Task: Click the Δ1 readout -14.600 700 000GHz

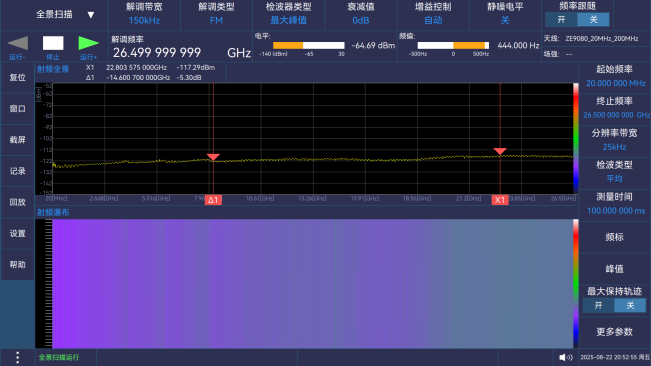Action: (x=138, y=78)
